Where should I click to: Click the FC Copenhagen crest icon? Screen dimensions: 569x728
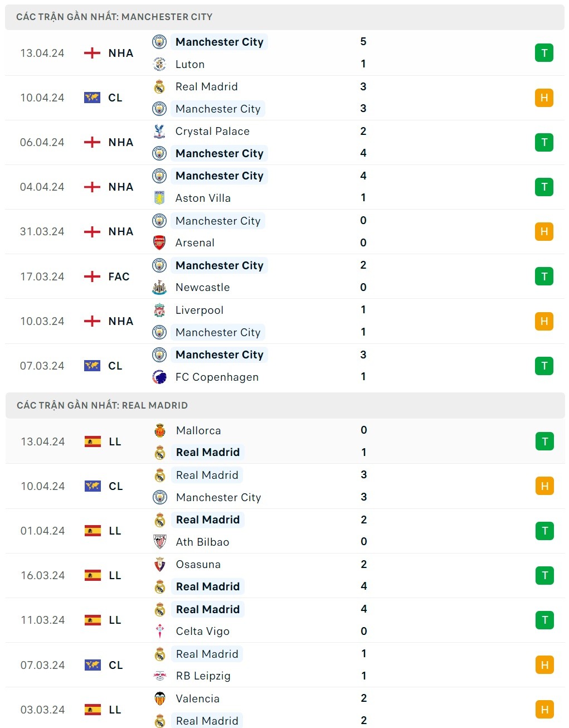click(159, 377)
